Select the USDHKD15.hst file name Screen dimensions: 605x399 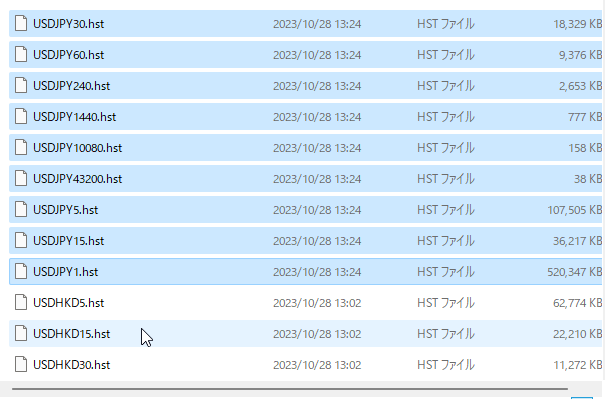click(x=72, y=334)
